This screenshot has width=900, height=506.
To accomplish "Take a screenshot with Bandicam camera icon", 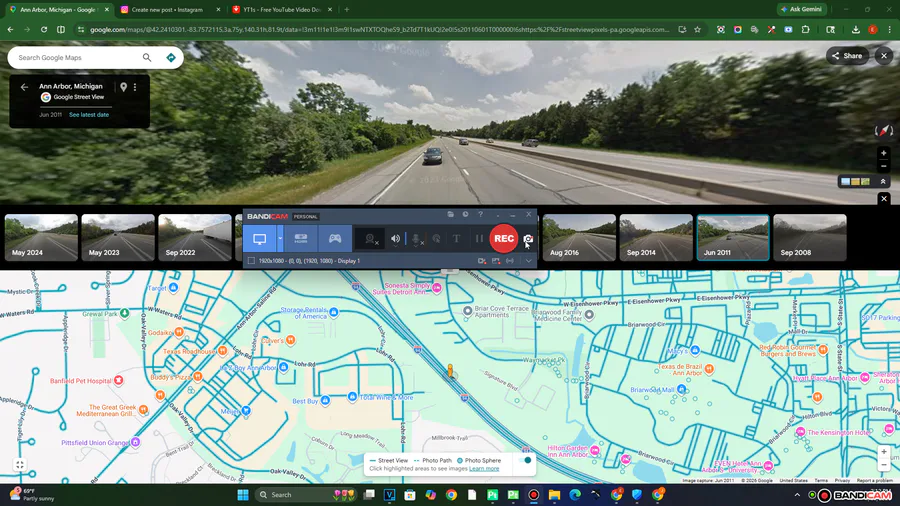I will tap(529, 239).
